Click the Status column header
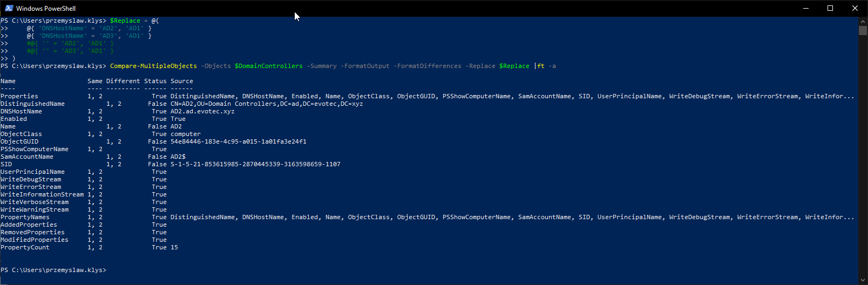 [x=155, y=81]
